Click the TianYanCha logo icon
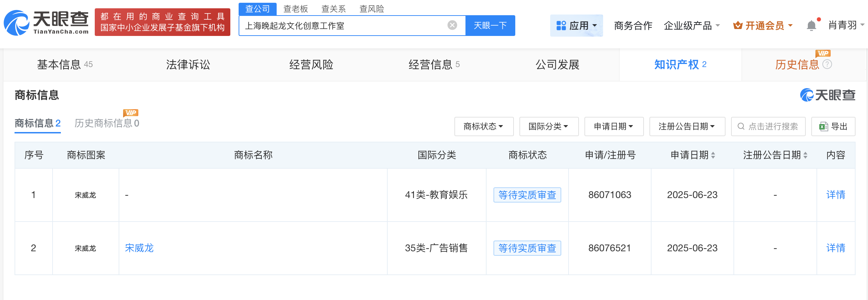The height and width of the screenshot is (300, 868). [17, 23]
